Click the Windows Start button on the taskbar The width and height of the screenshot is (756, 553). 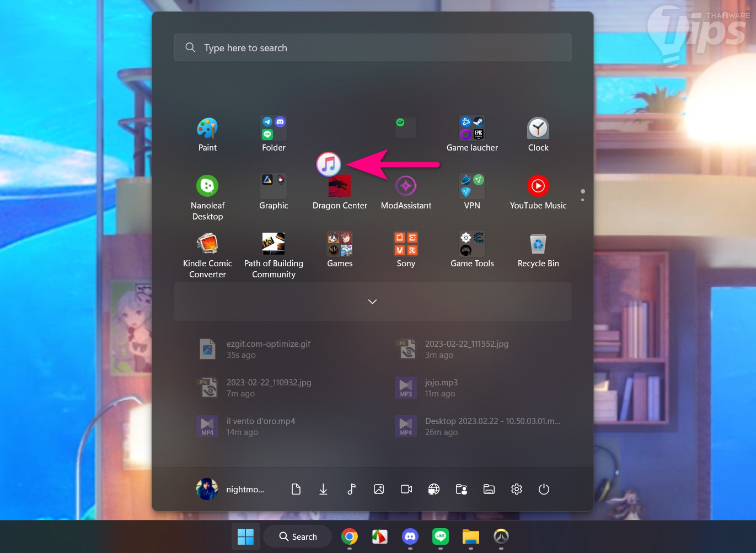[x=245, y=536]
